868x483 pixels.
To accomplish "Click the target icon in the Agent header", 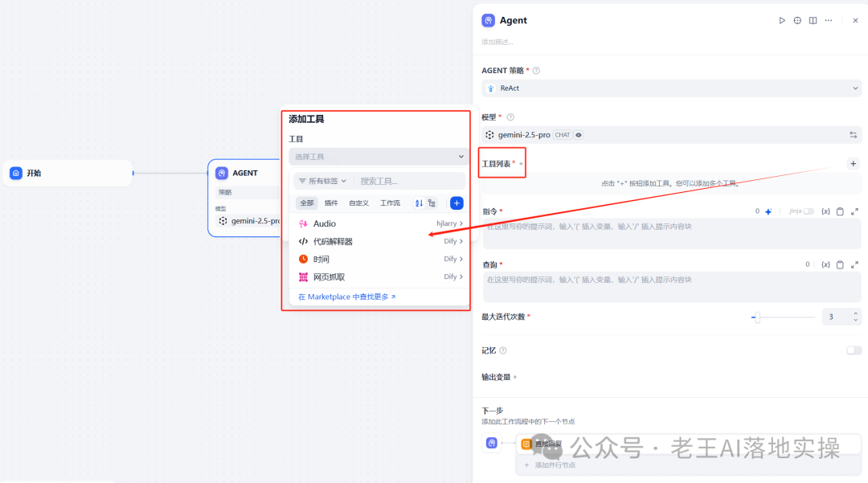I will (797, 20).
